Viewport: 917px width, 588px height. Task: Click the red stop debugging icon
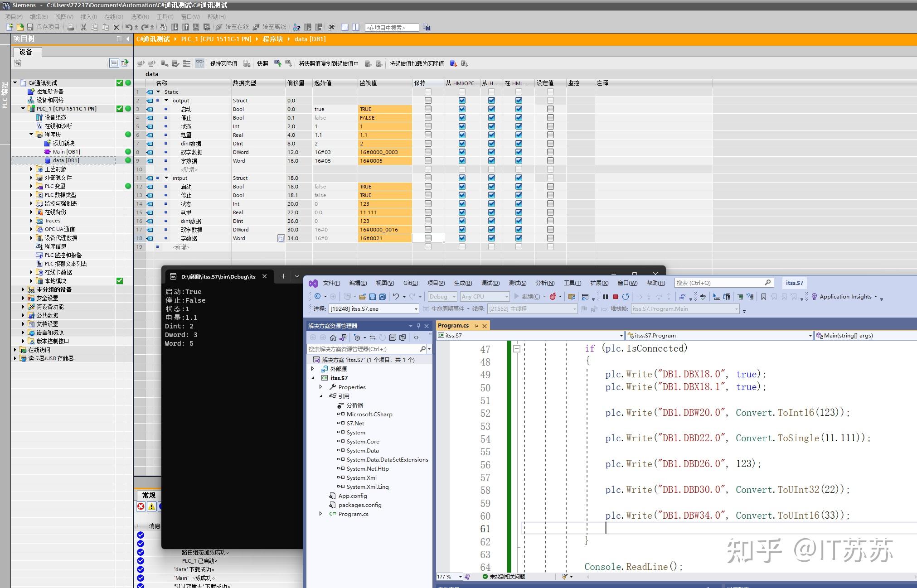click(616, 297)
